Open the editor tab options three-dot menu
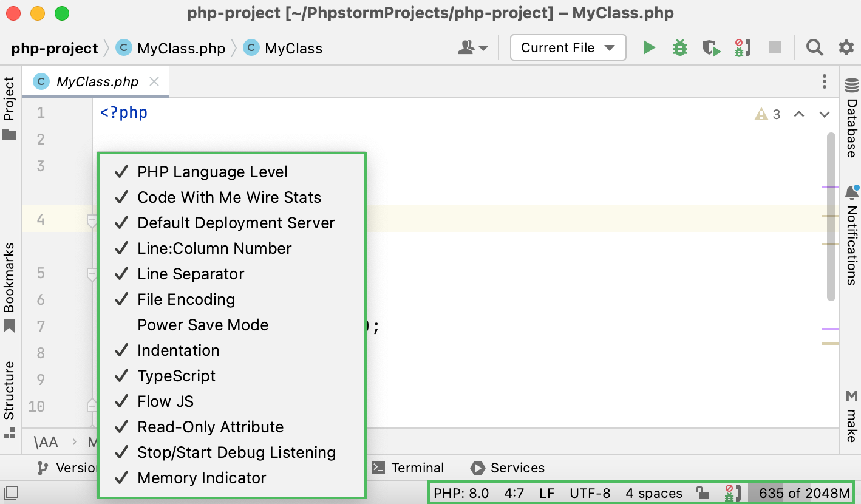 [x=824, y=81]
